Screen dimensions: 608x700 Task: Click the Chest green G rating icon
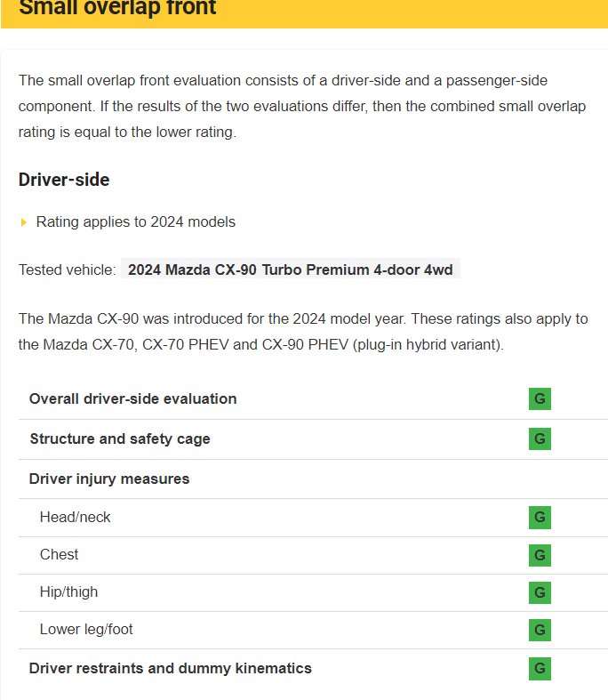click(x=540, y=555)
